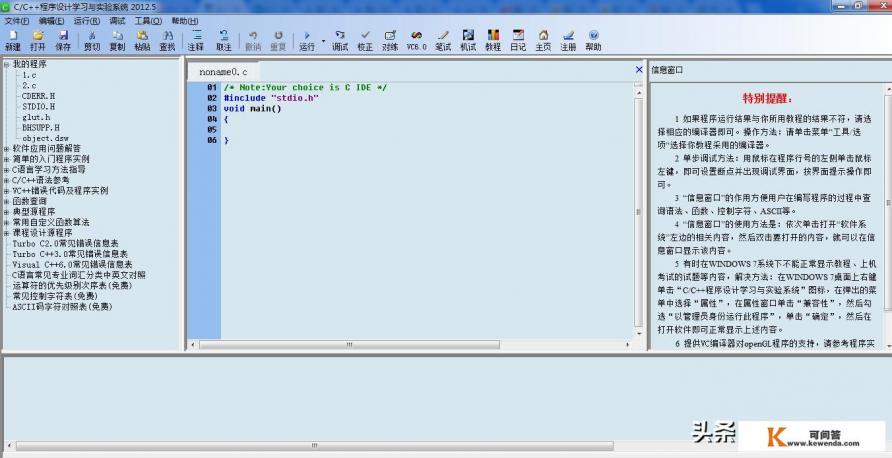892x458 pixels.
Task: Open the 教程 (Tutorial) toolbar icon
Action: pos(493,39)
